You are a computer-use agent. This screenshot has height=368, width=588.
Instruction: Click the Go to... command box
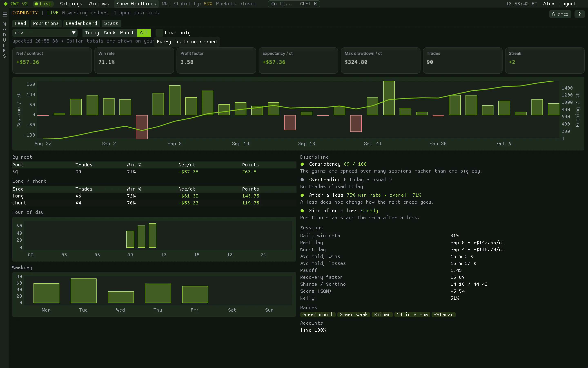point(294,4)
